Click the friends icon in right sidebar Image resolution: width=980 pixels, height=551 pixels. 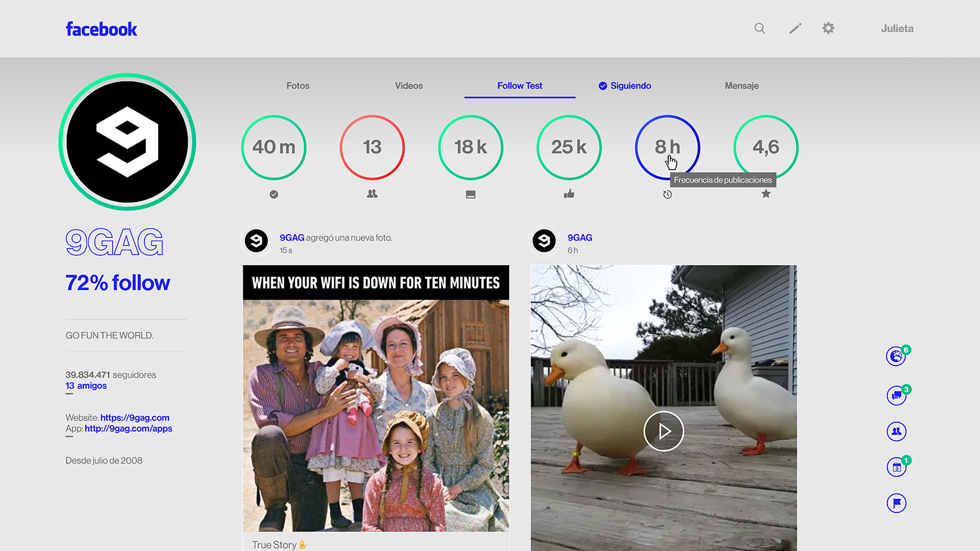pos(896,432)
